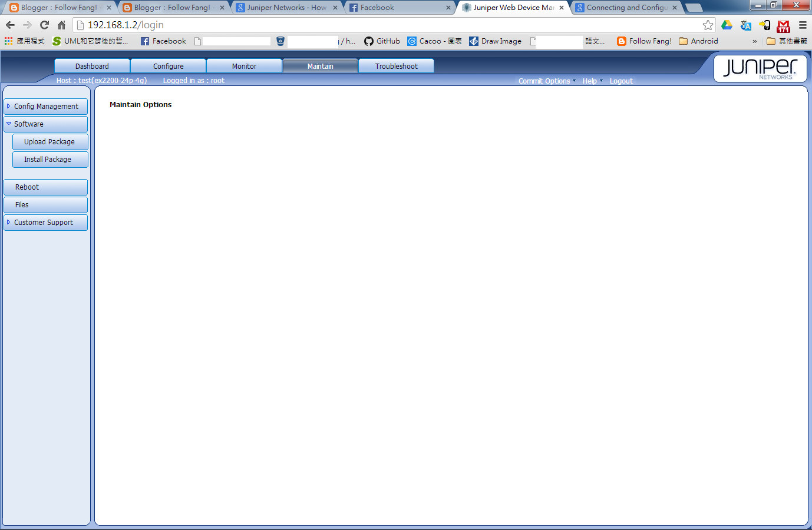
Task: Click the Logout link
Action: tap(621, 81)
